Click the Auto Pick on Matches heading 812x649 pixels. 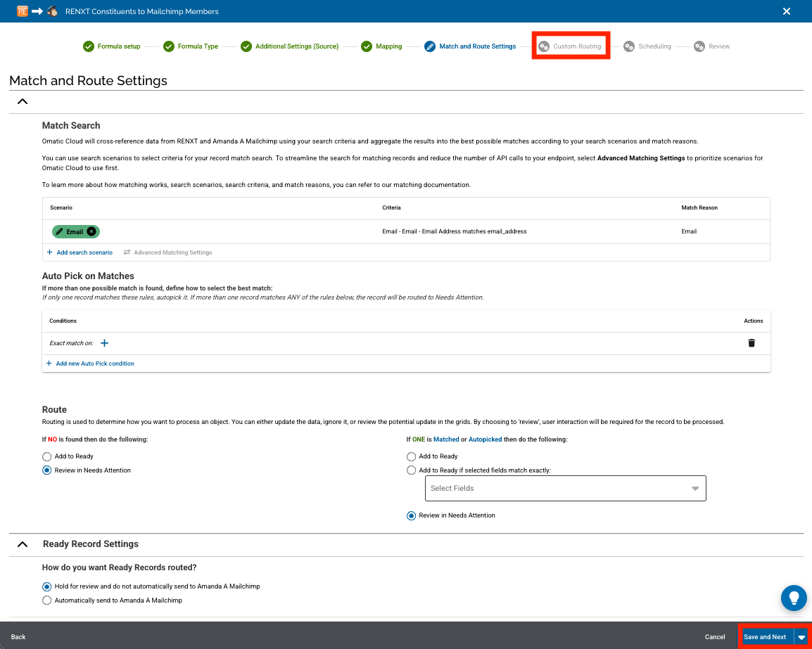(88, 276)
